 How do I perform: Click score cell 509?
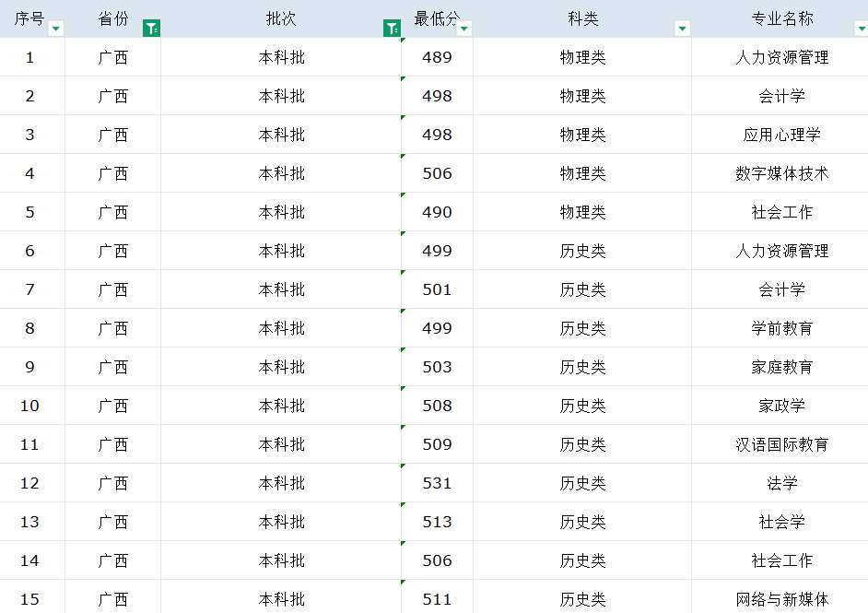(437, 444)
